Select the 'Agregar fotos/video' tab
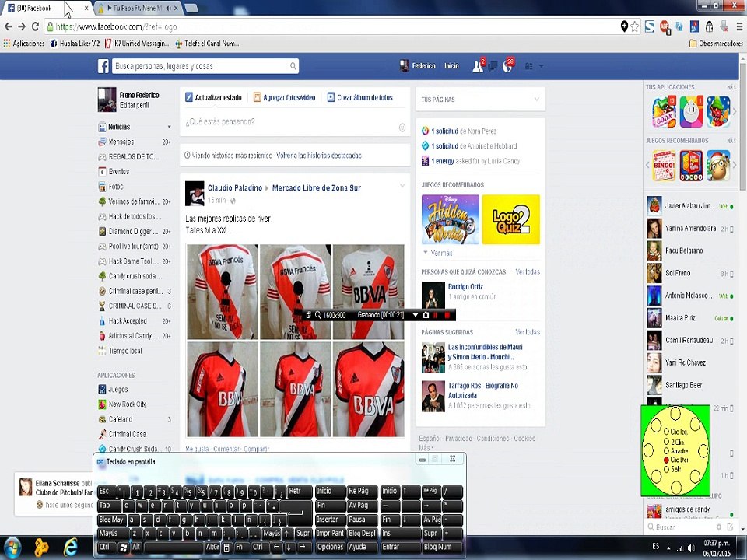 tap(285, 98)
